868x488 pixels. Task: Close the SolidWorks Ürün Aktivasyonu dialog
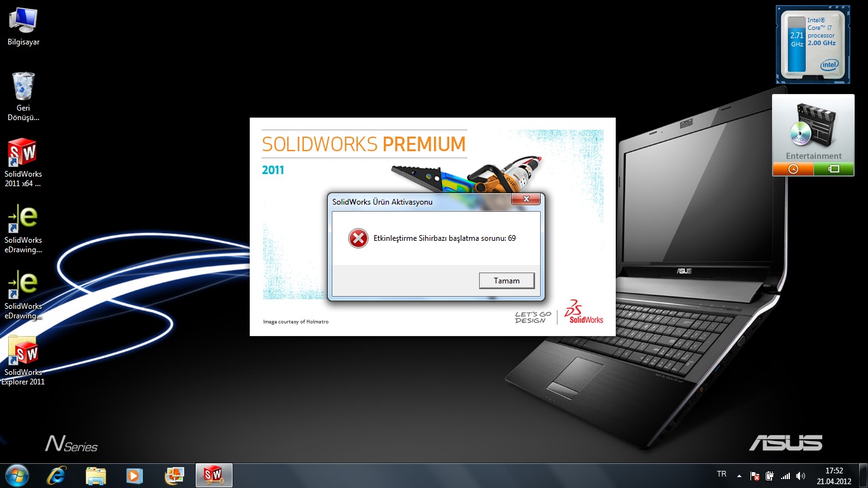526,200
